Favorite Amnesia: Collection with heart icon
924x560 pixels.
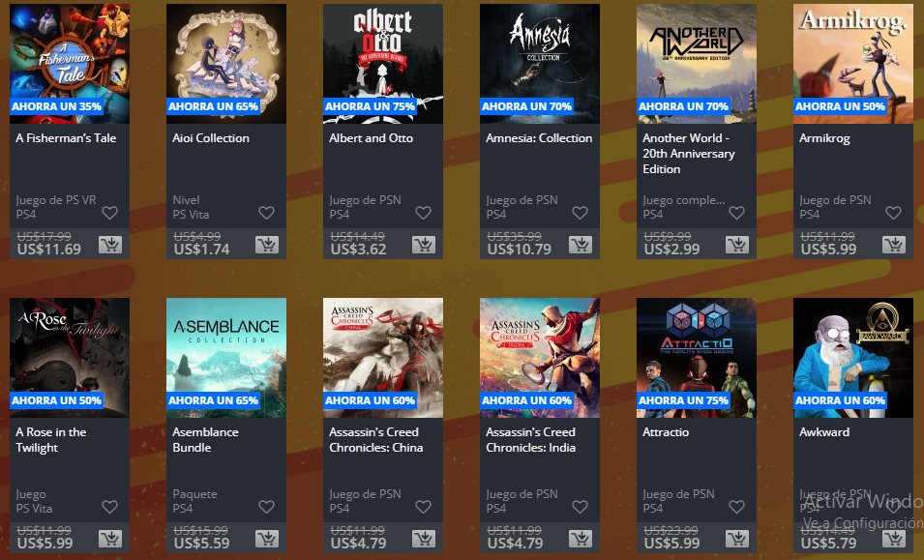580,213
